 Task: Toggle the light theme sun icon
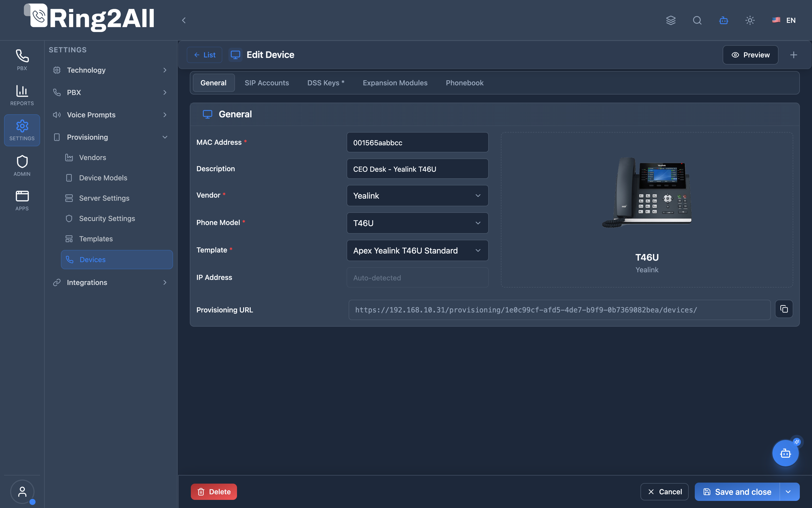point(750,21)
